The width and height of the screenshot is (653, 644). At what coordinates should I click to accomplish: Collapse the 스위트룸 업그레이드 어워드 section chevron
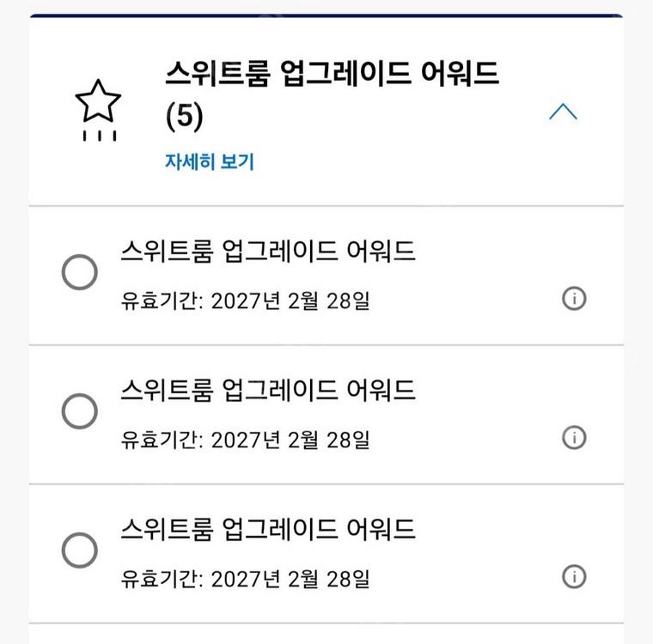563,112
